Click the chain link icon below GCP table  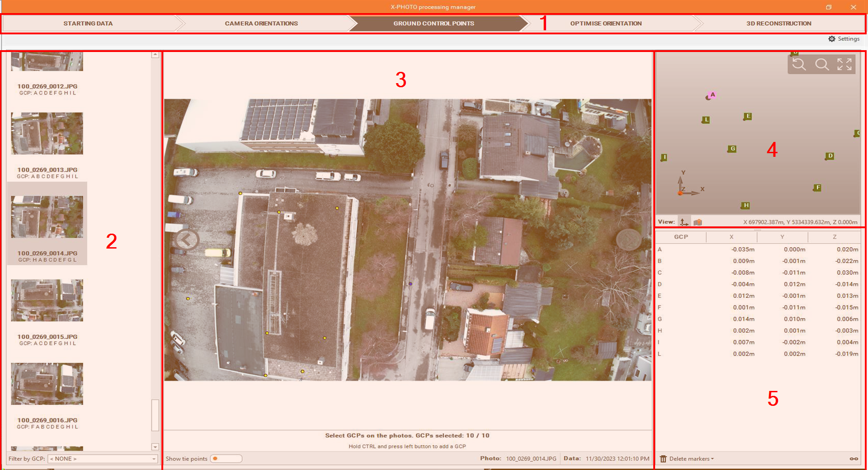pyautogui.click(x=854, y=459)
